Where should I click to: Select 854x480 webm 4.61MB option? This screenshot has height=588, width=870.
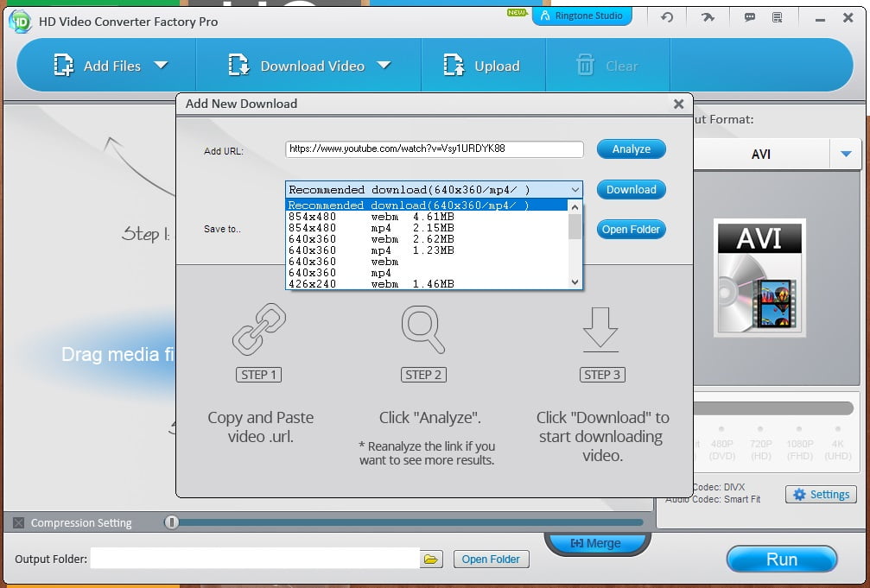point(371,217)
